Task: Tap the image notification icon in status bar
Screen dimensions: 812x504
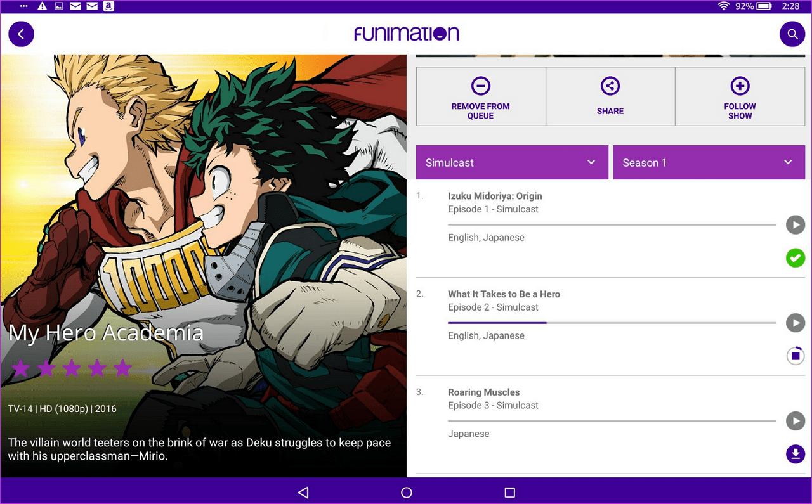Action: tap(59, 6)
